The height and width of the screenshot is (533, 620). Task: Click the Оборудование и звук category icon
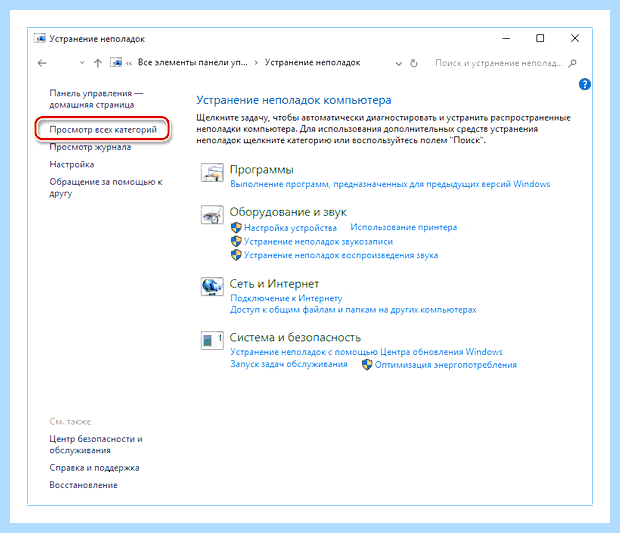(x=212, y=215)
